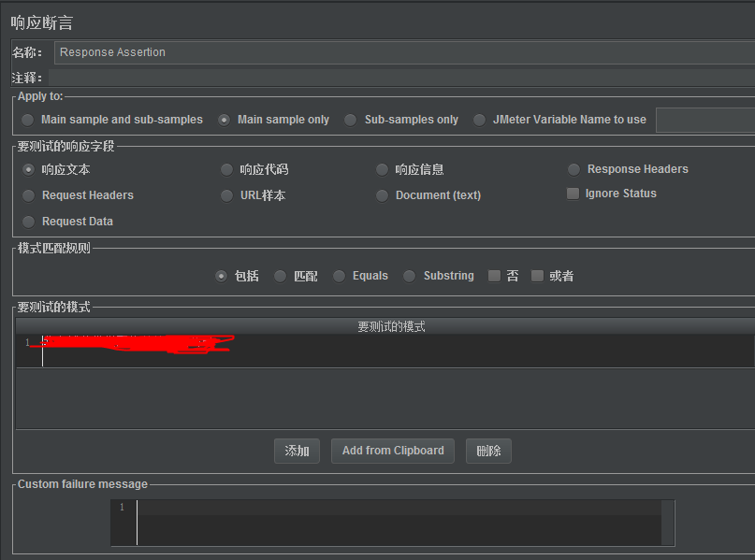Viewport: 755px width, 560px height.
Task: Select 响应代码 response field radio
Action: click(x=226, y=169)
